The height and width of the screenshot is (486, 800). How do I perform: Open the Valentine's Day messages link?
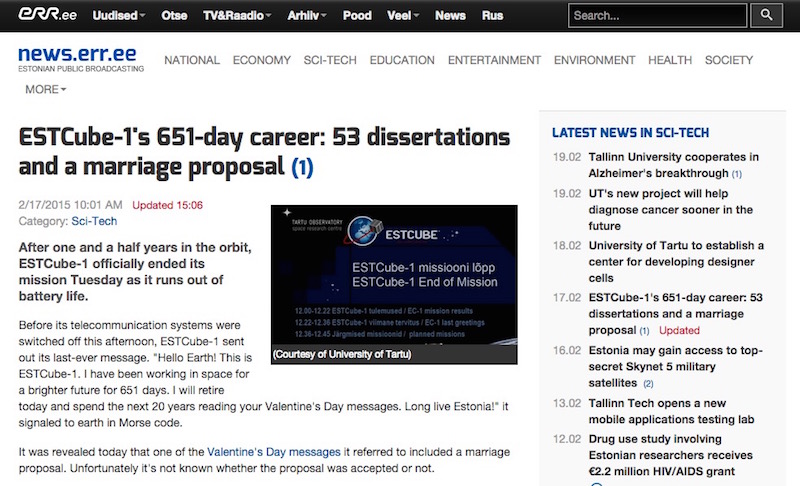273,452
